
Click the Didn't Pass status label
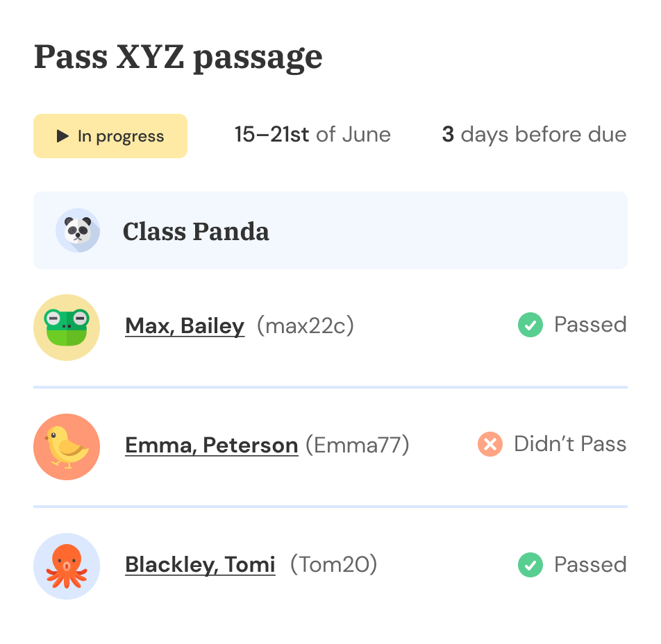[x=570, y=444]
